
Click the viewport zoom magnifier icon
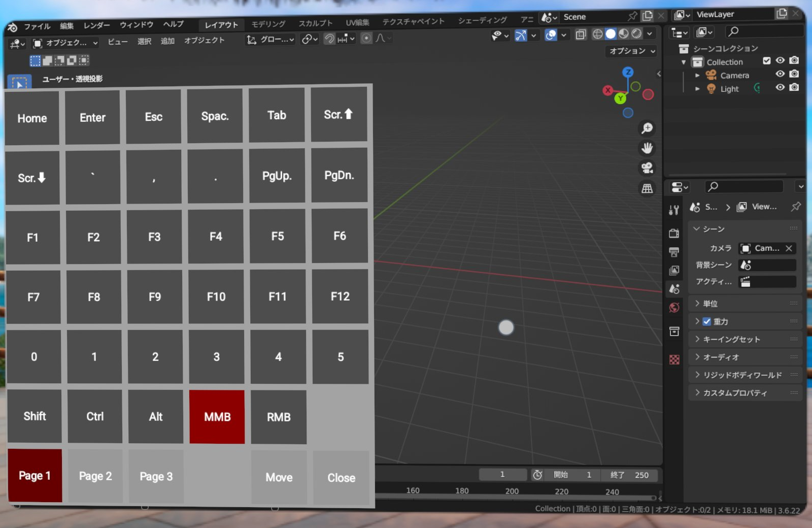click(x=647, y=128)
